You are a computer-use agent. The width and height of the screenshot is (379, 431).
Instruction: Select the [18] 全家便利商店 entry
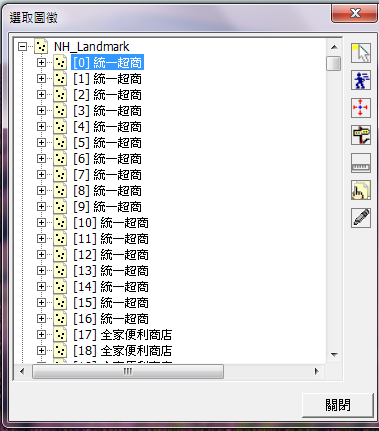click(122, 350)
